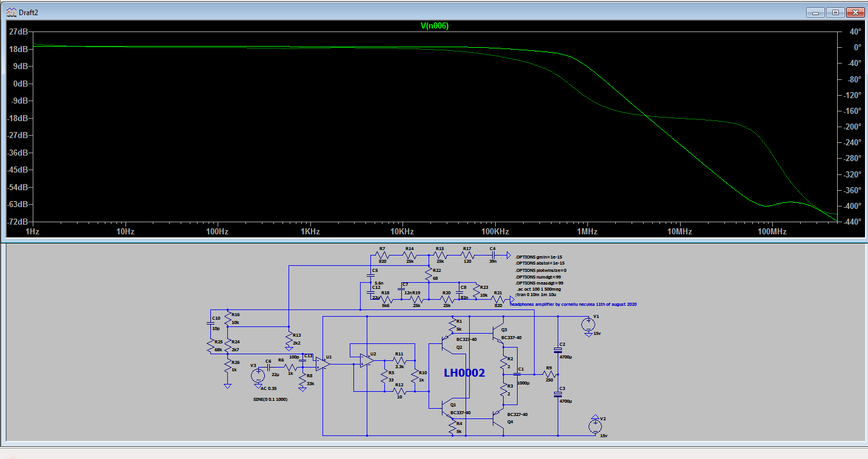Select op-amp U1 symbol in the schematic
This screenshot has width=868, height=459.
point(323,365)
